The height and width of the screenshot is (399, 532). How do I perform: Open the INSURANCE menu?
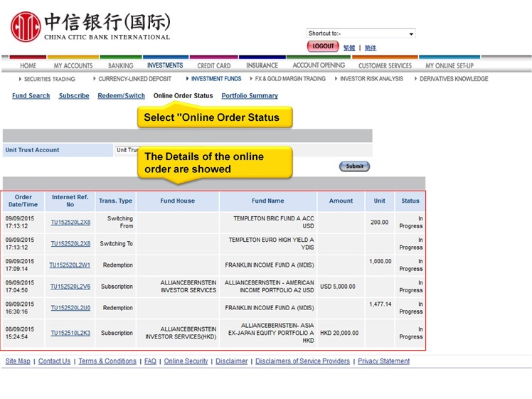coord(262,65)
